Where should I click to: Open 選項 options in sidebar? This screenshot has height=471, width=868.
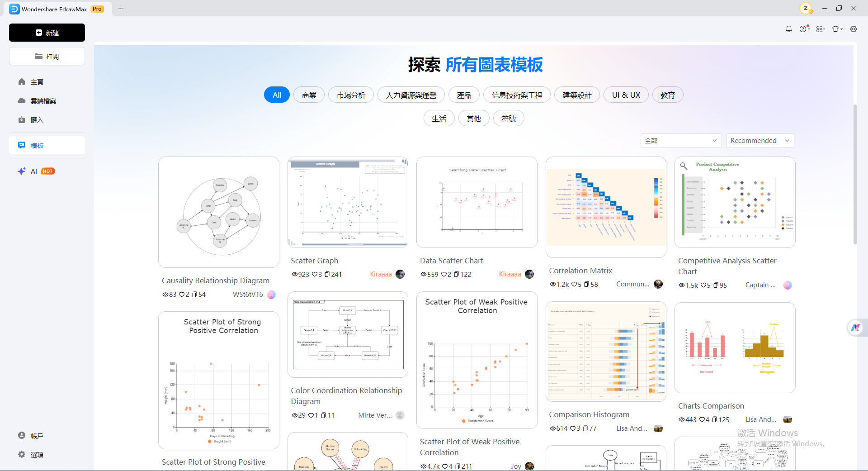click(x=47, y=454)
